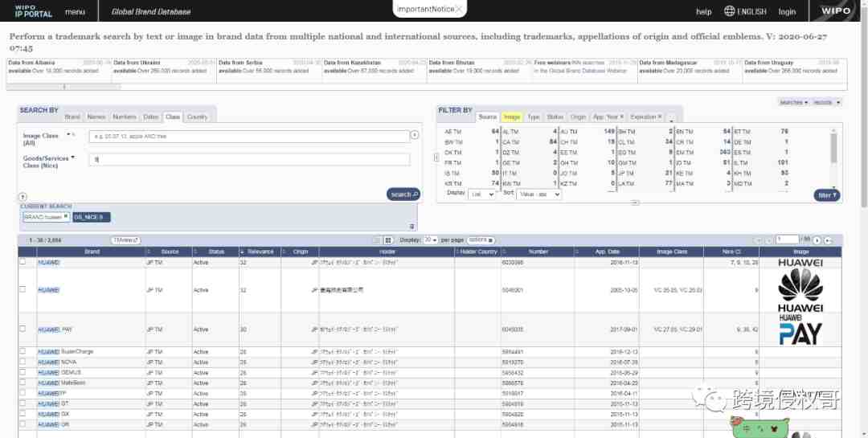
Task: Open the Origin filter tab
Action: 578,117
